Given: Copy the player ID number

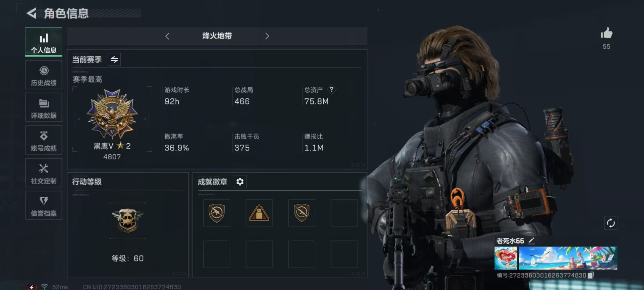Looking at the screenshot, I should point(591,275).
